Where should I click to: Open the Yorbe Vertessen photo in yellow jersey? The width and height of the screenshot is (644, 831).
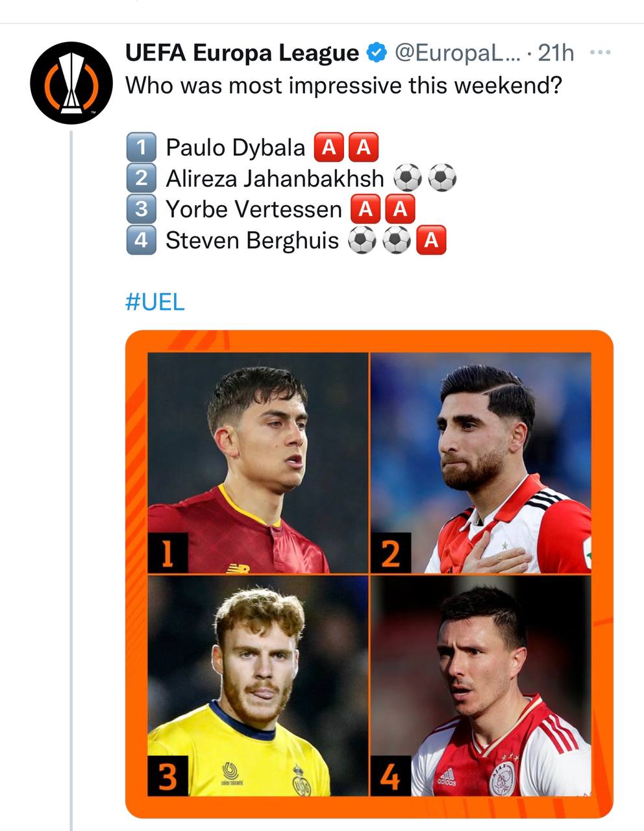point(258,685)
